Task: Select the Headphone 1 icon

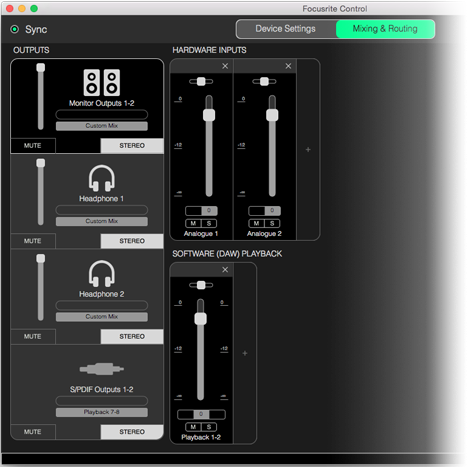Action: 102,178
